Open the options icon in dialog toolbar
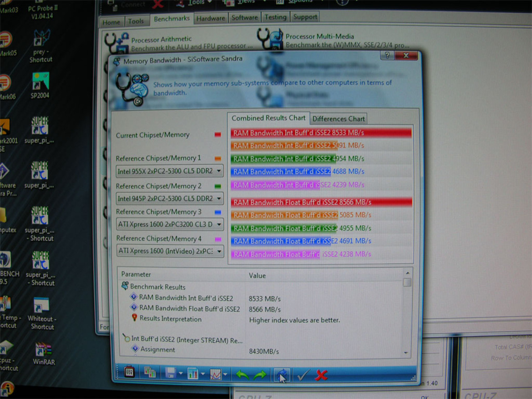532x399 pixels. click(x=129, y=372)
